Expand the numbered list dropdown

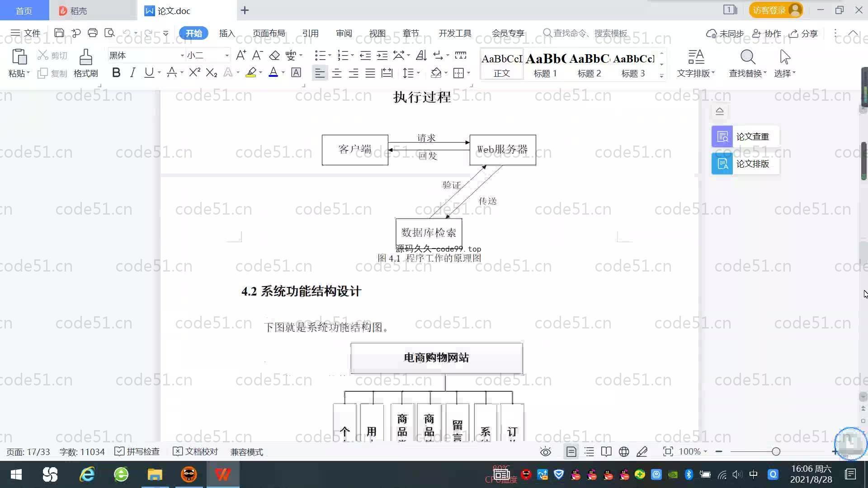[352, 56]
